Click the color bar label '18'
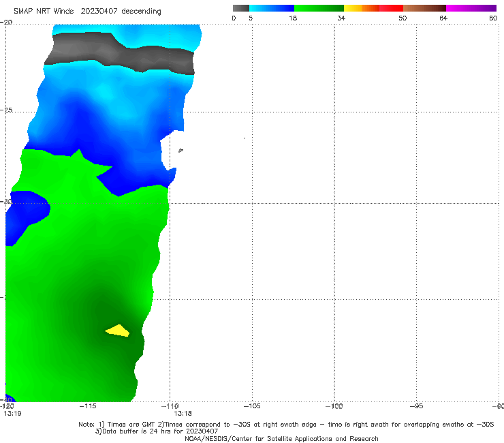 tap(292, 18)
